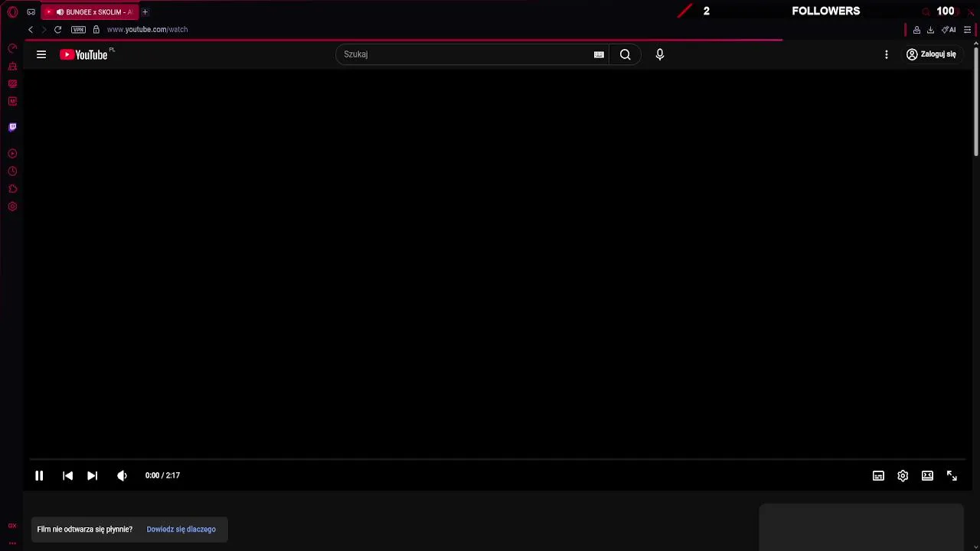Click the Film nie odtwarza się płynnie? text
The width and height of the screenshot is (980, 551).
coord(85,530)
